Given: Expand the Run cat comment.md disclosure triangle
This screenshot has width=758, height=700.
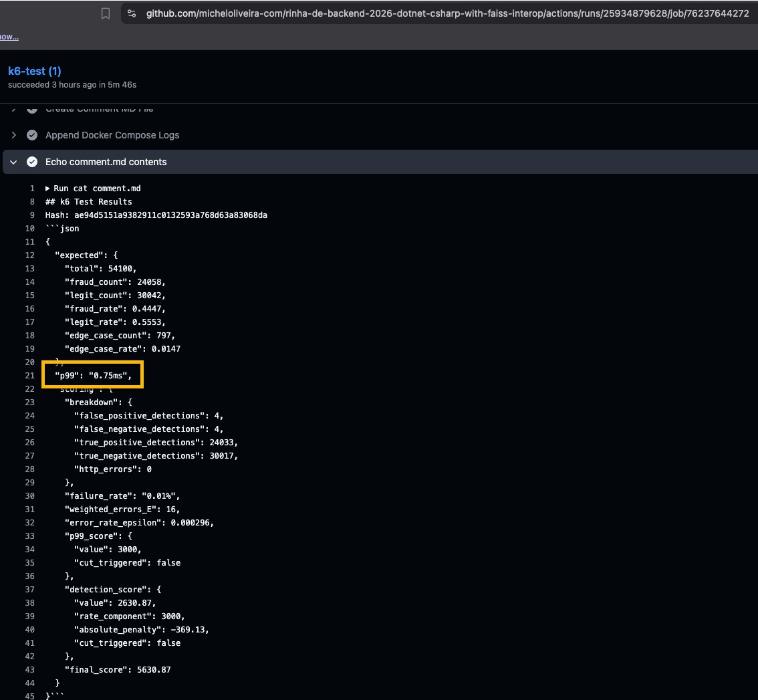Looking at the screenshot, I should pos(48,189).
